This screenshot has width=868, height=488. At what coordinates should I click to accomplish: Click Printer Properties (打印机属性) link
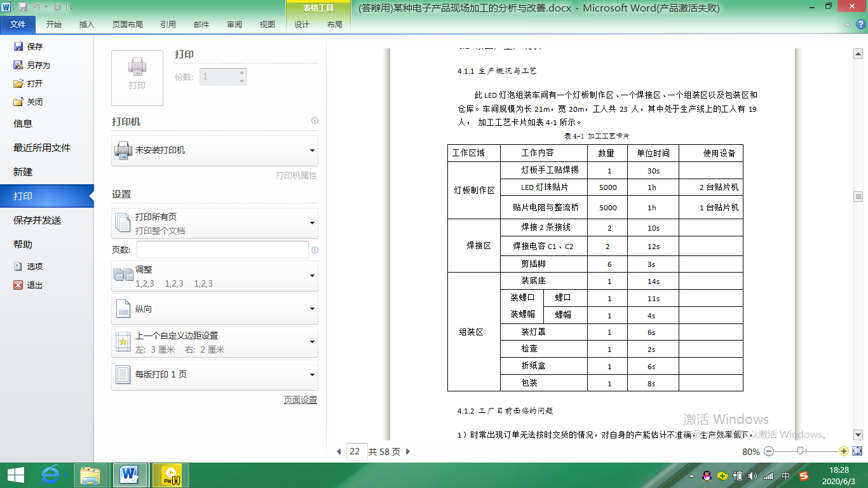[296, 175]
